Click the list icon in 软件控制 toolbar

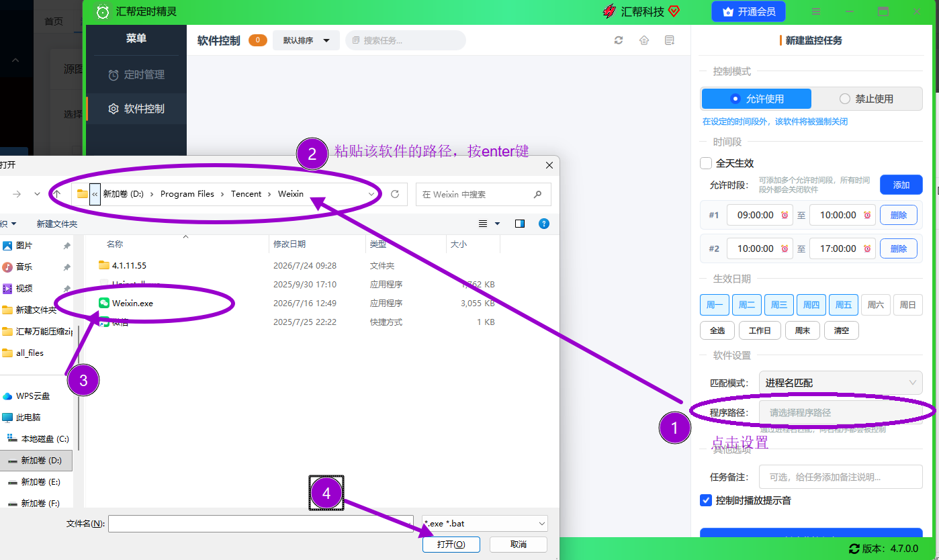click(x=670, y=40)
